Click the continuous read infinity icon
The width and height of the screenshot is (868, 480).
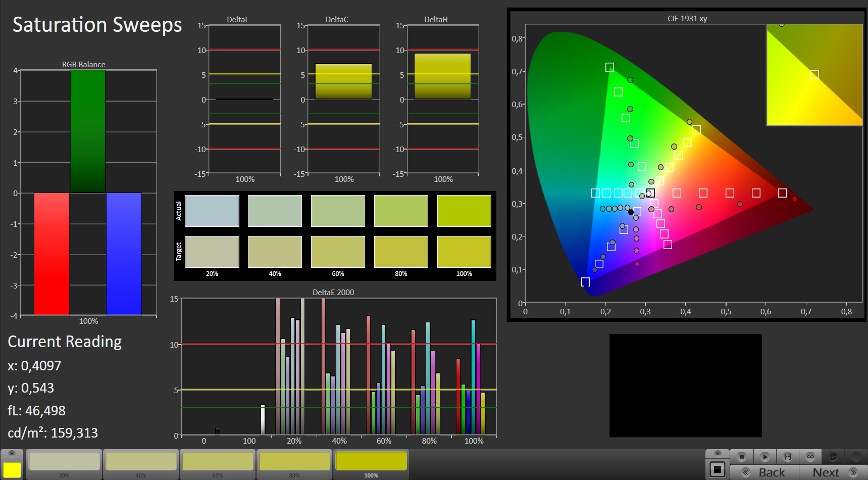tap(810, 457)
